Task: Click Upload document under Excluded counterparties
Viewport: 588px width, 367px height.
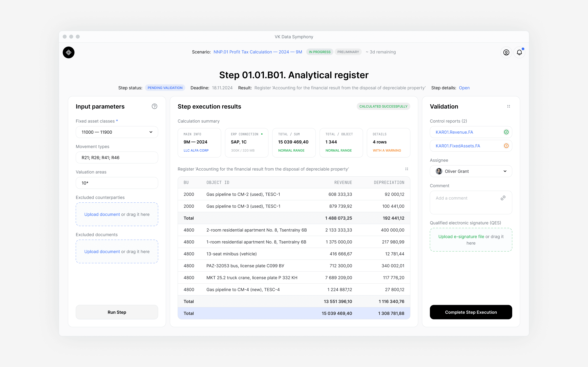Action: tap(102, 214)
